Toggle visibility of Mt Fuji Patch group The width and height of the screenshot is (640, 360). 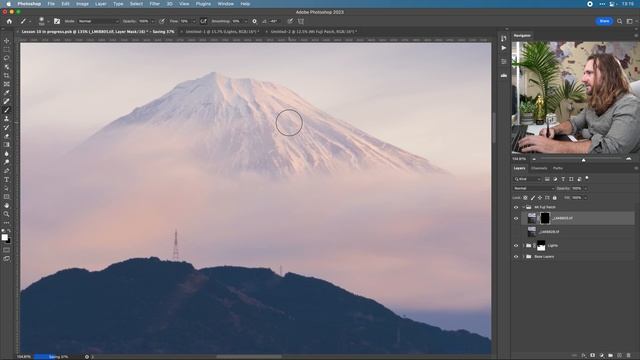click(516, 207)
